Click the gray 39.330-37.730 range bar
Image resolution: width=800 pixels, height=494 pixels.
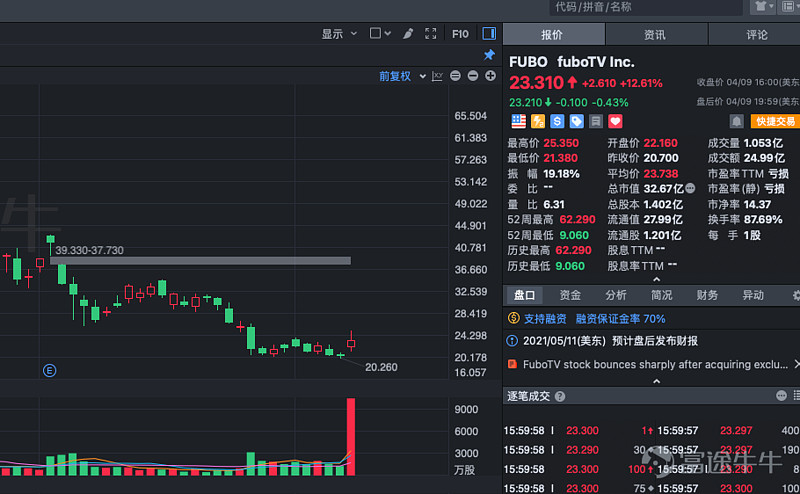[x=201, y=261]
